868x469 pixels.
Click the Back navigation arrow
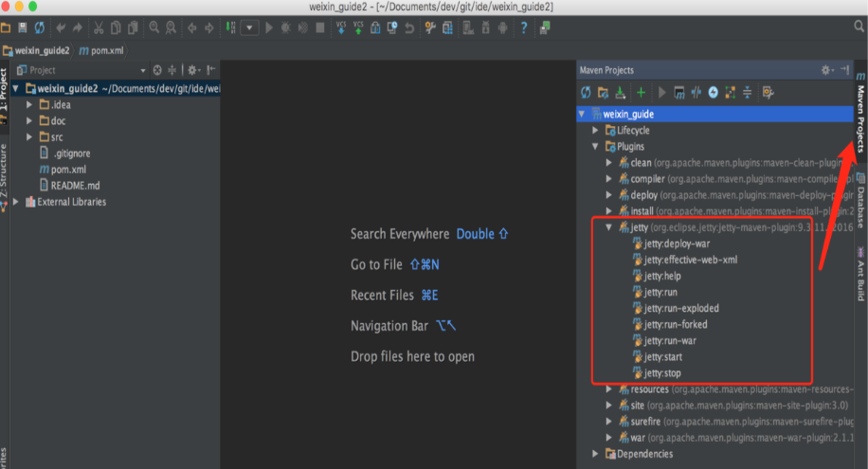tap(192, 27)
